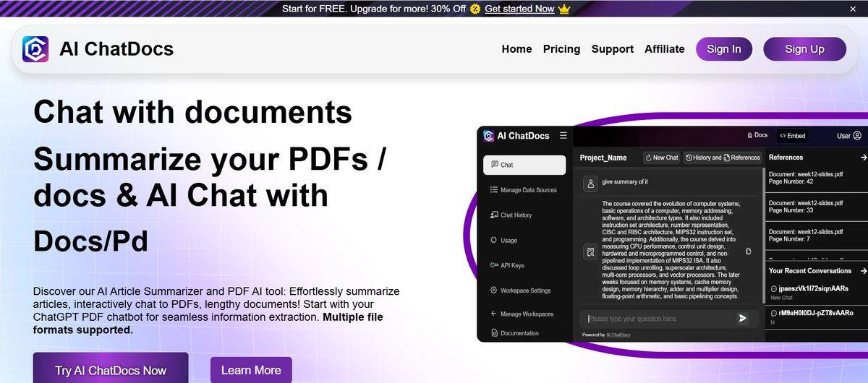This screenshot has width=868, height=383.
Task: Click the Learn More button
Action: (251, 370)
